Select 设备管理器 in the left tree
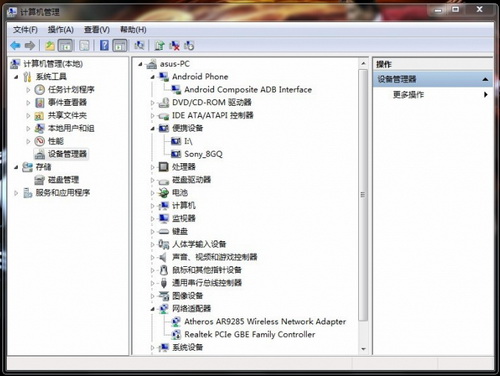Viewport: 500px width, 376px height. 67,154
